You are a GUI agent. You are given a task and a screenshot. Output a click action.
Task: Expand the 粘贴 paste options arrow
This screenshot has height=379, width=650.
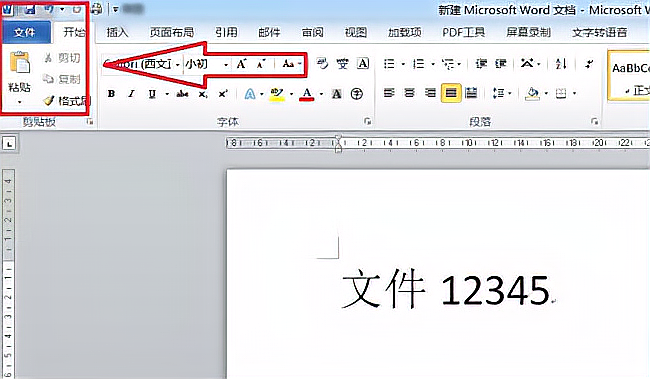point(19,102)
